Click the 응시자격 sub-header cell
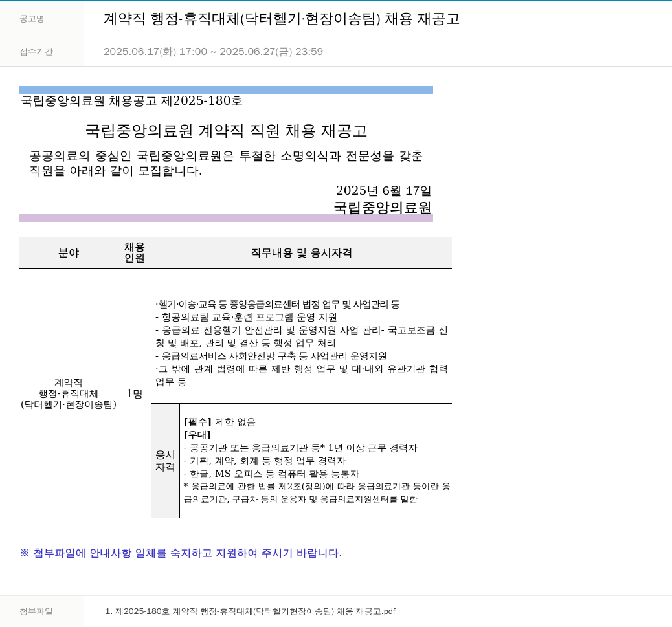Image resolution: width=672 pixels, height=627 pixels. (x=166, y=461)
